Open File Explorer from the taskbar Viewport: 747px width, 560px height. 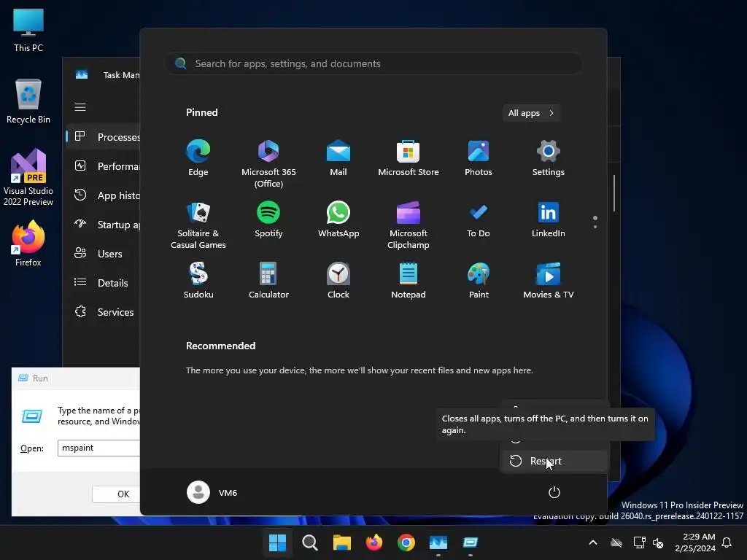(341, 542)
